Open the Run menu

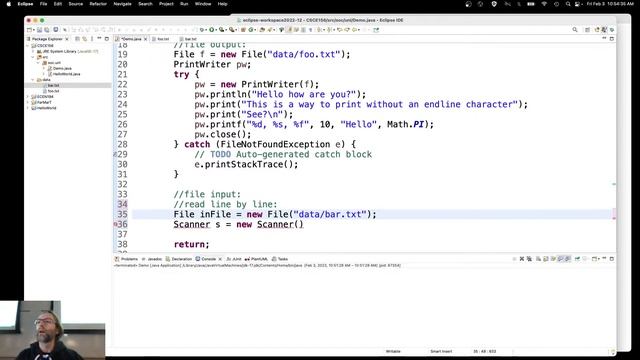tap(184, 4)
